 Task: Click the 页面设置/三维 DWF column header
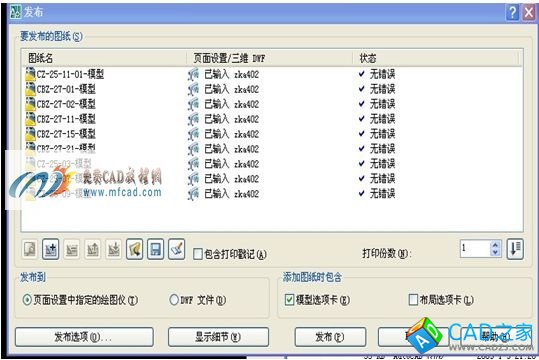pos(270,58)
